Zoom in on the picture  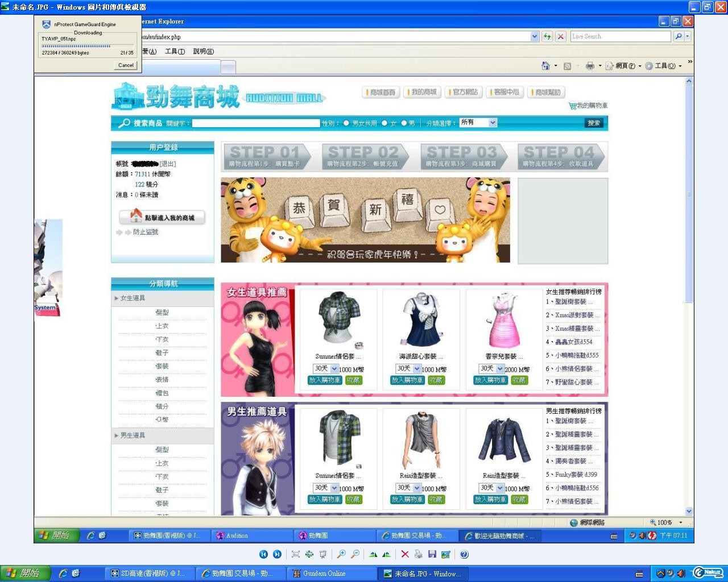pyautogui.click(x=341, y=554)
